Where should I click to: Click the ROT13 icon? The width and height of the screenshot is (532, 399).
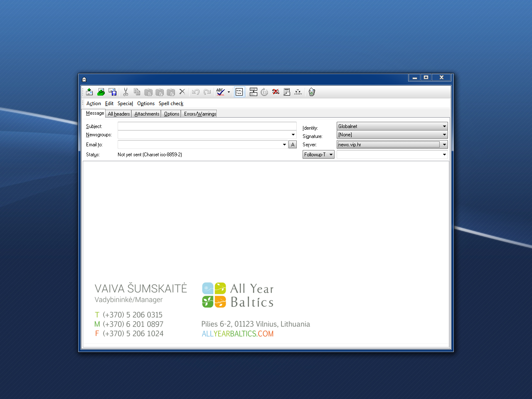click(264, 92)
